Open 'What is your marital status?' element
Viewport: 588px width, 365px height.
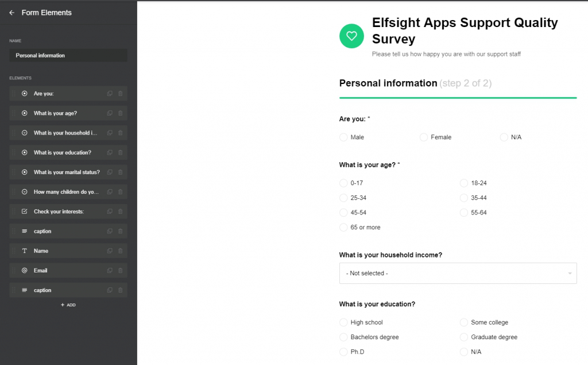click(67, 172)
